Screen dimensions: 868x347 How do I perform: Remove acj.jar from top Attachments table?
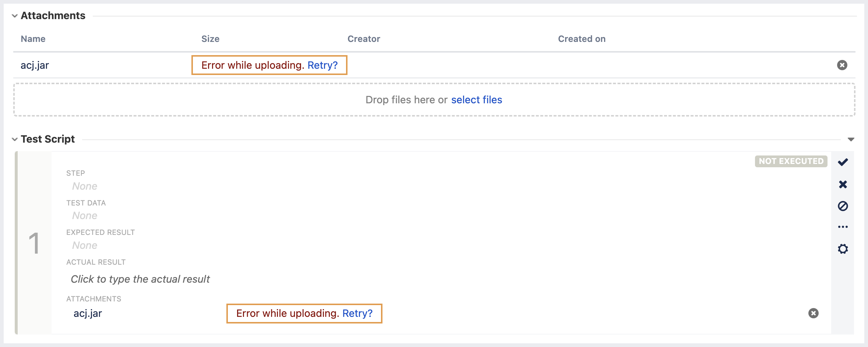[x=842, y=65]
